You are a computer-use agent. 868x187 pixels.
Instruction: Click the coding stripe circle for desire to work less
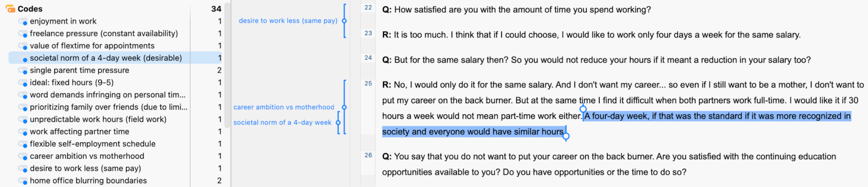tap(344, 21)
